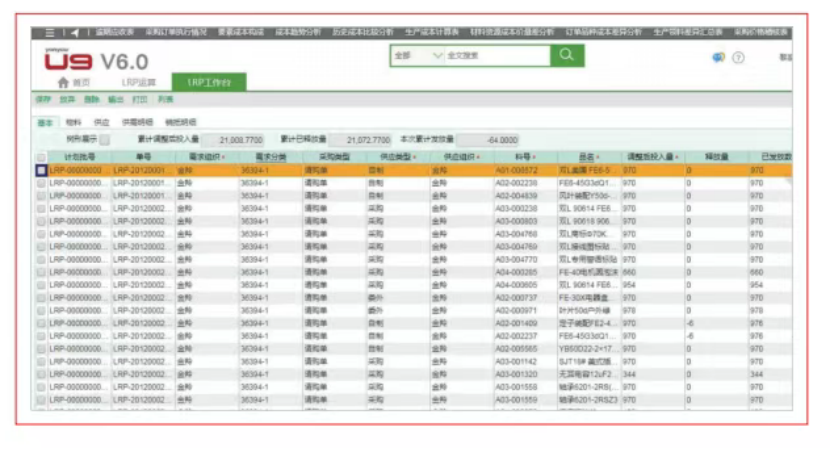Sort by the 料号 column header
This screenshot has height=449, width=831.
[x=525, y=157]
